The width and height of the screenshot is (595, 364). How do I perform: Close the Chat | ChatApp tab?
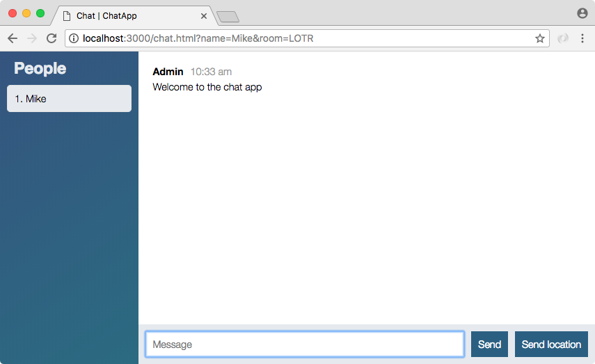tap(204, 16)
